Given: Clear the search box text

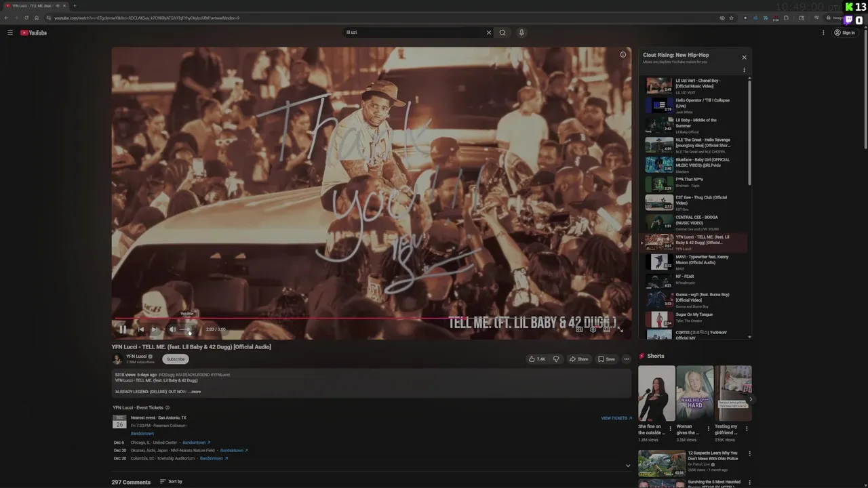Looking at the screenshot, I should point(488,33).
